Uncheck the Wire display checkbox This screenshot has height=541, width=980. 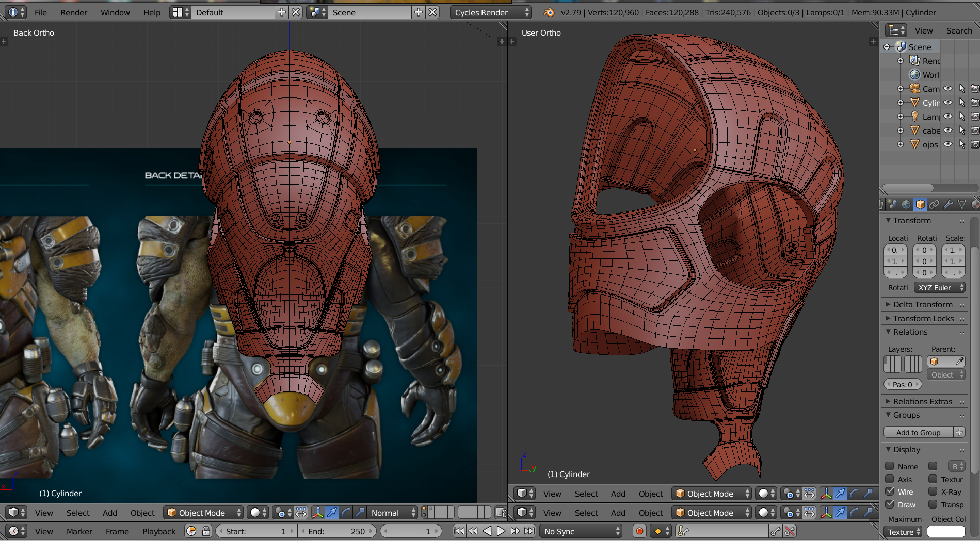(890, 491)
